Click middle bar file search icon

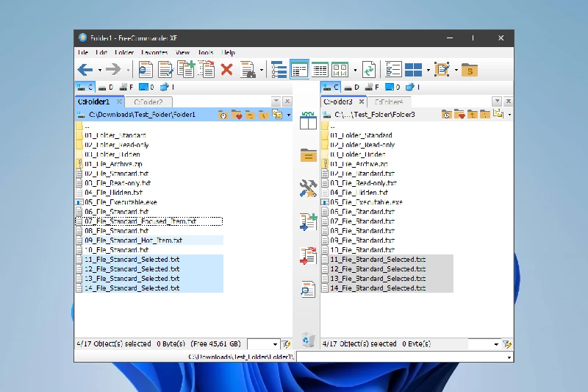(308, 289)
